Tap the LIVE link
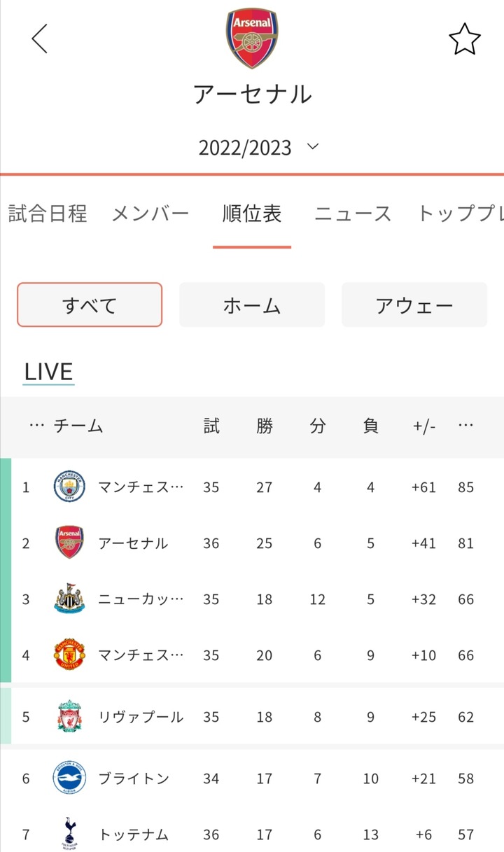This screenshot has height=852, width=504. coord(48,372)
